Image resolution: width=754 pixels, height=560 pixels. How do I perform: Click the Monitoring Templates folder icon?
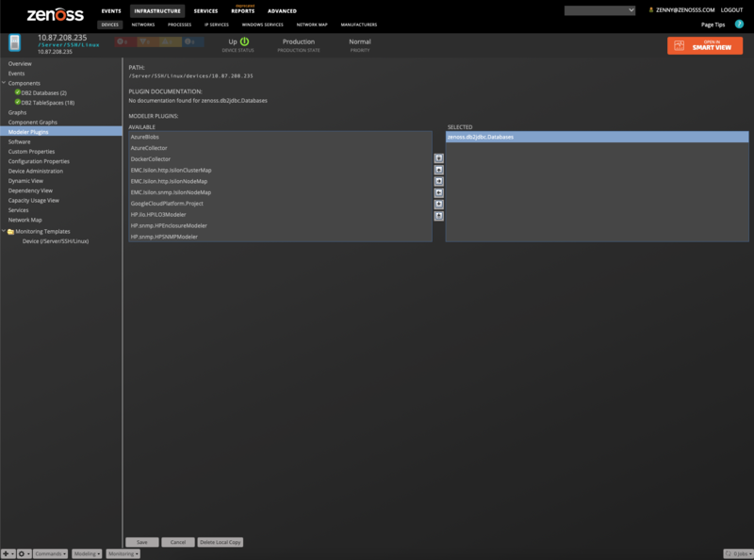pos(10,231)
